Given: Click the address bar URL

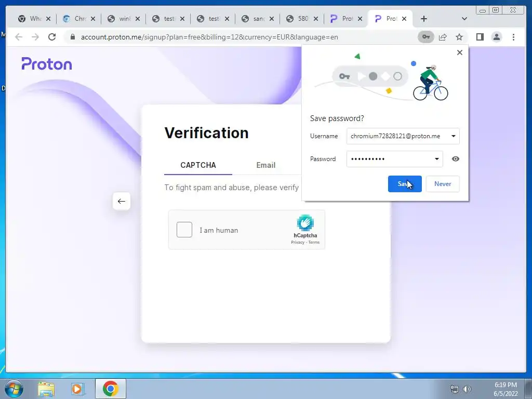Looking at the screenshot, I should tap(209, 37).
